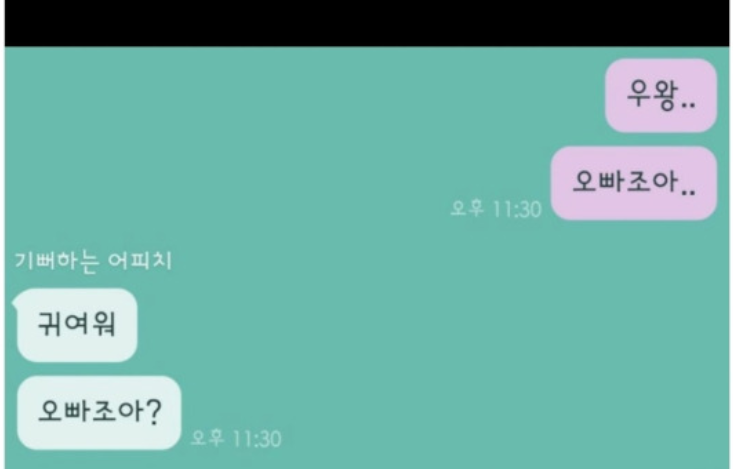Click the timestamp beside purple '오빠조아..' bubble
Viewport: 733px width, 469px height.
click(x=496, y=209)
